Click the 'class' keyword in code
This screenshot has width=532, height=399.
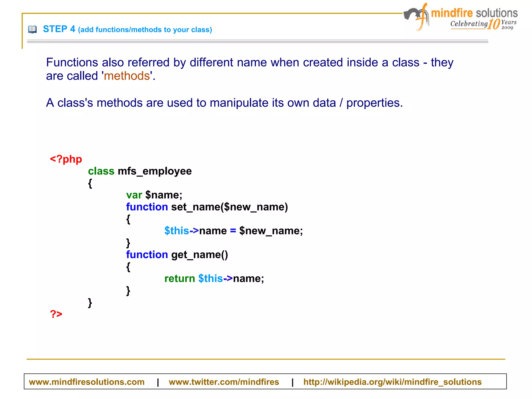[101, 171]
